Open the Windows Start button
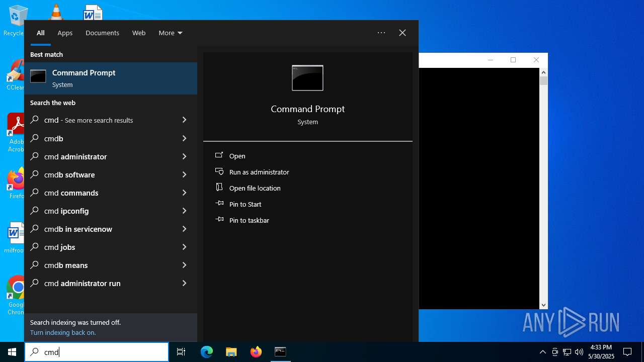The image size is (644, 362). coord(12,352)
